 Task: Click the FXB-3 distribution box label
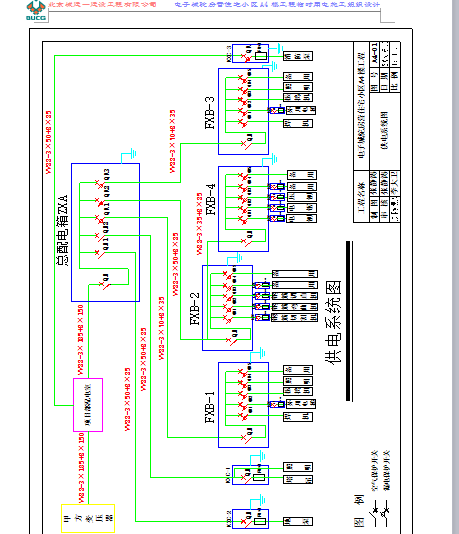click(210, 113)
